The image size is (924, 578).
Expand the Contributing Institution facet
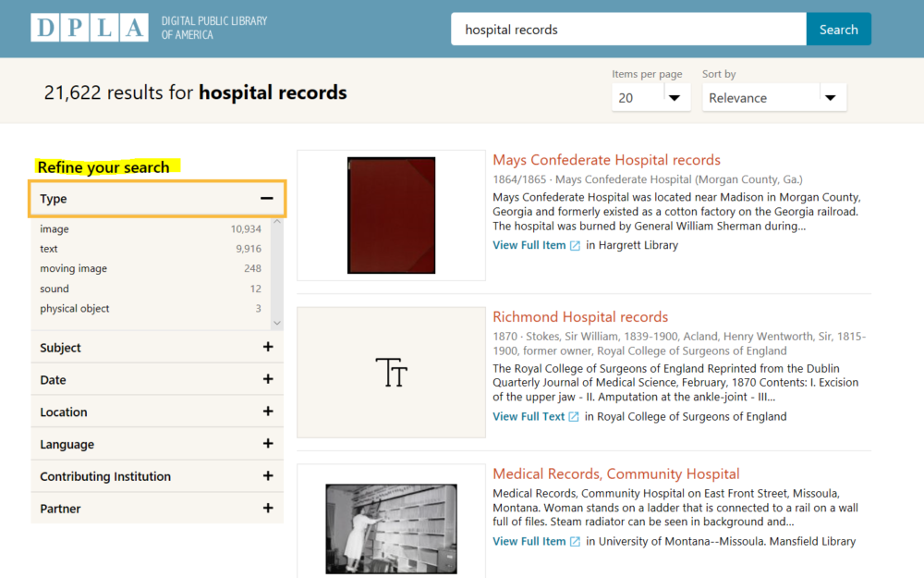267,476
